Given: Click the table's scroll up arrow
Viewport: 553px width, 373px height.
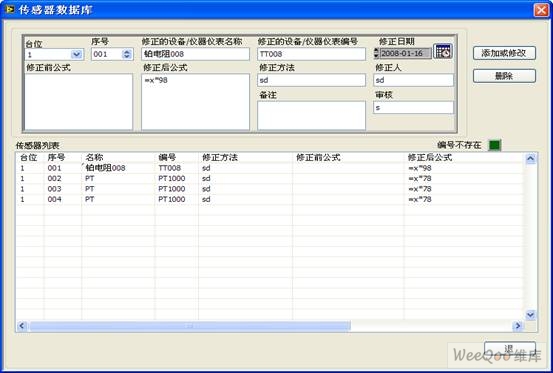Looking at the screenshot, I should (x=530, y=159).
